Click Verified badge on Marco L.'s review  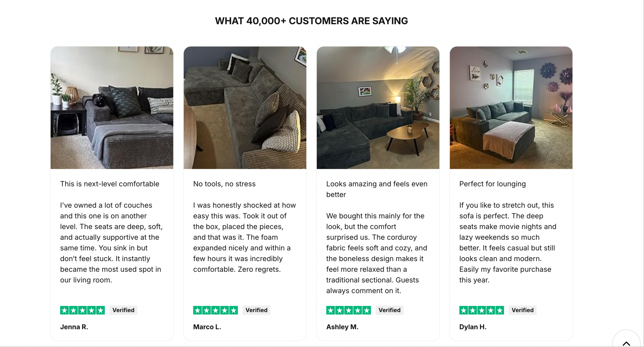click(x=256, y=310)
